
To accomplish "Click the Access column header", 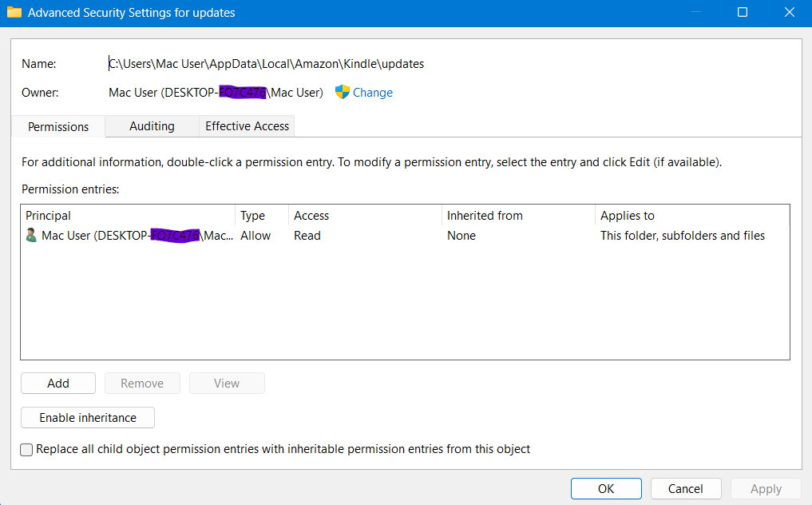I will tap(311, 216).
